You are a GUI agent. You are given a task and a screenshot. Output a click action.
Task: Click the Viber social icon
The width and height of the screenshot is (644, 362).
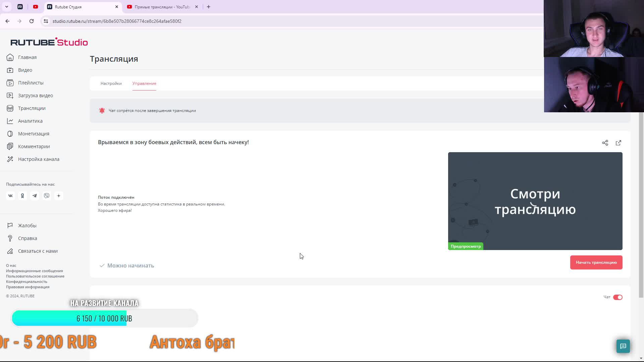pos(47,196)
